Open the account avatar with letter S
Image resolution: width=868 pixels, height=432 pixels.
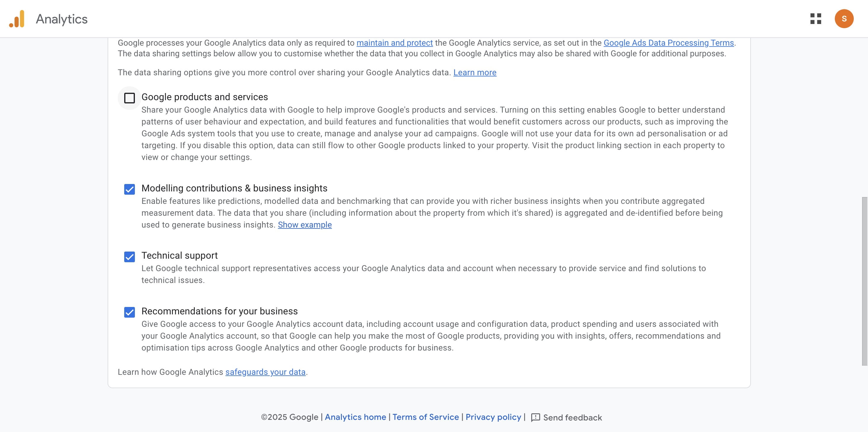pyautogui.click(x=845, y=19)
